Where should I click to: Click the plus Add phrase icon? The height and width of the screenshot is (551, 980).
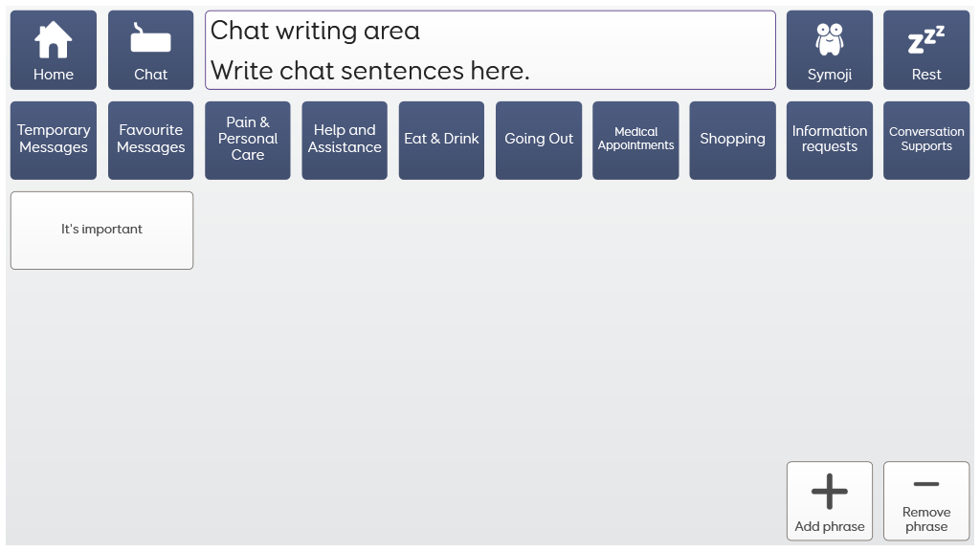(829, 492)
